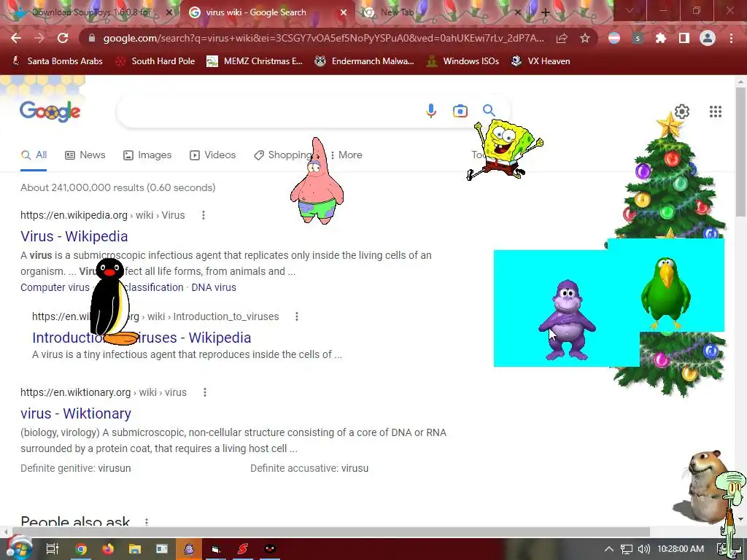Open the MEMZ Christmas bookmark
The width and height of the screenshot is (747, 560).
255,61
